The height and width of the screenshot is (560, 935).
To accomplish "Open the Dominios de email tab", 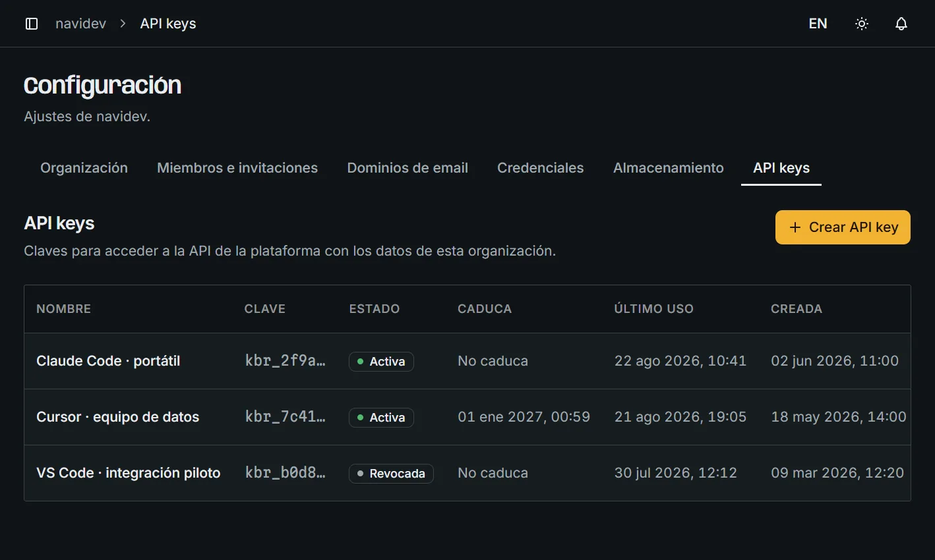I will (407, 168).
